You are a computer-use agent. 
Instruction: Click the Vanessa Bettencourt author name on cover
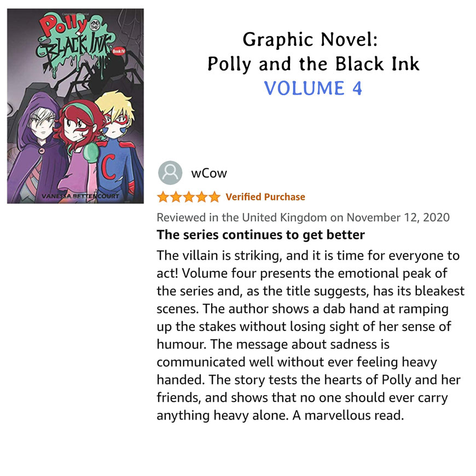(80, 196)
